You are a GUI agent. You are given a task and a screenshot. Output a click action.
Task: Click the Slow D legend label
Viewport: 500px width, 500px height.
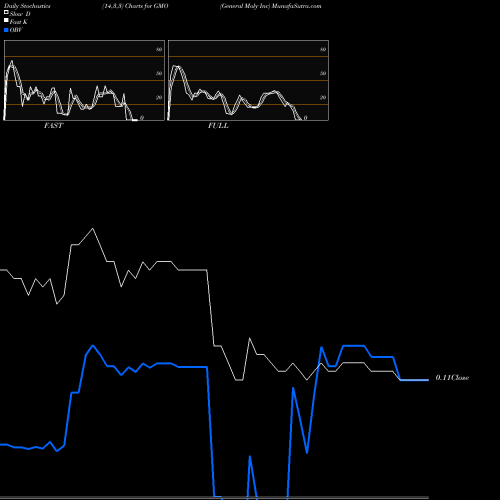pyautogui.click(x=20, y=14)
